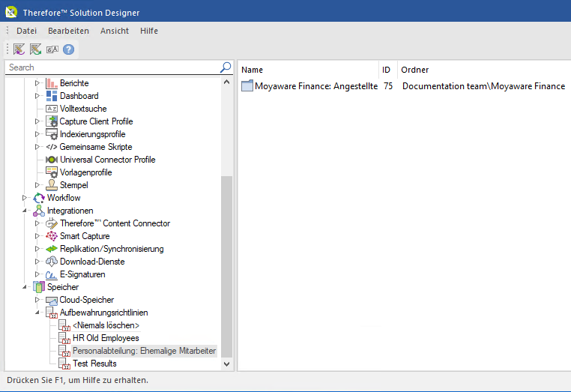Click the Aufbewahrungsrichtlinien policy icon
The image size is (571, 392).
pyautogui.click(x=52, y=313)
